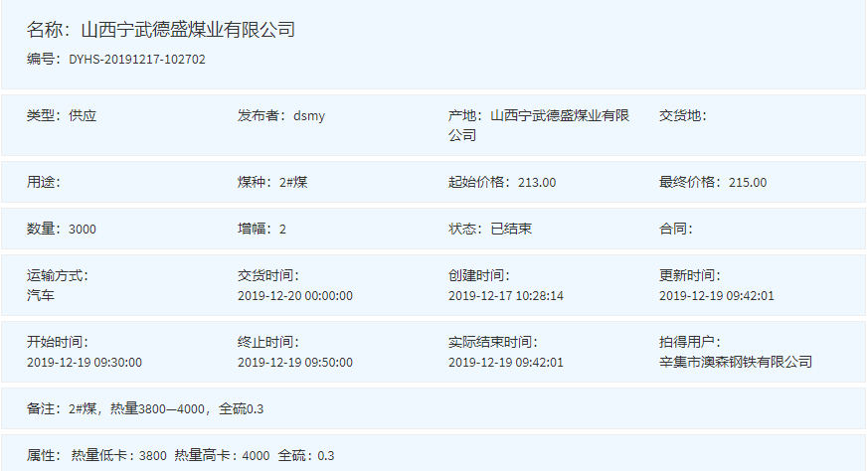This screenshot has width=868, height=471.
Task: Click the 增幅 increment value 2
Action: (283, 229)
